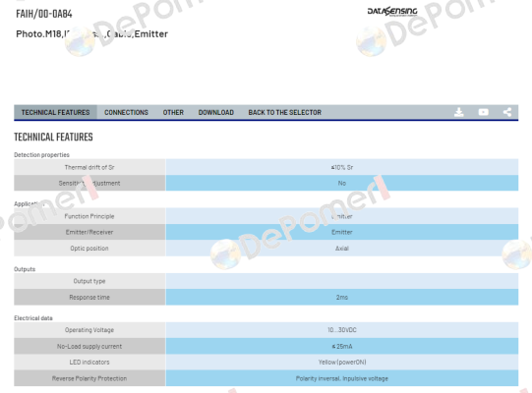Click the Sensitivity adjustment No value

(x=342, y=183)
